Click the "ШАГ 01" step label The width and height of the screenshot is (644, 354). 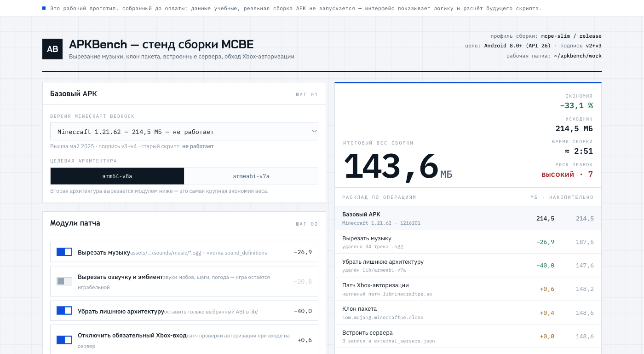(307, 95)
